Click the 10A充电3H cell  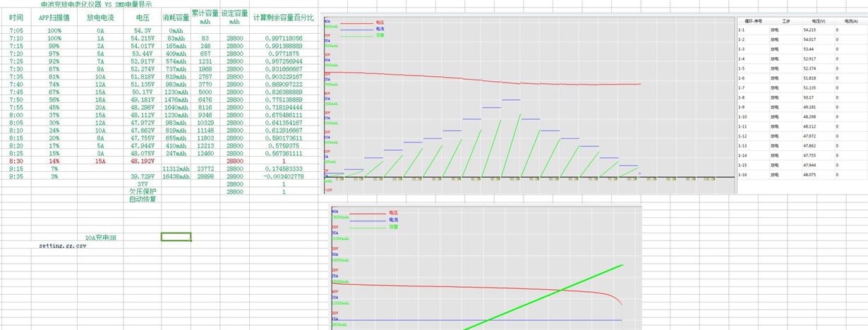[100, 238]
